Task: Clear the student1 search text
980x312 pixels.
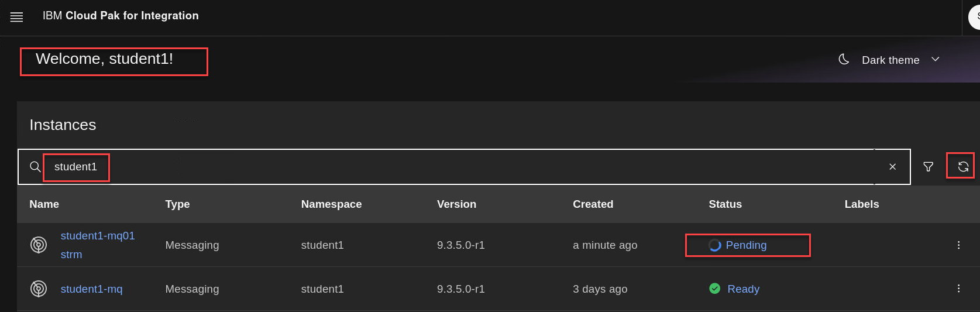Action: (x=892, y=167)
